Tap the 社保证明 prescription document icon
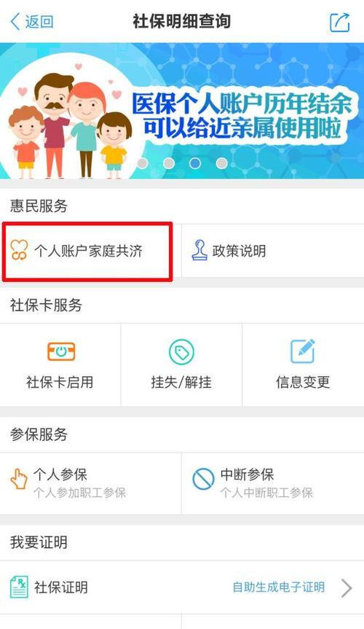Viewport: 364px width, 629px height. click(19, 587)
